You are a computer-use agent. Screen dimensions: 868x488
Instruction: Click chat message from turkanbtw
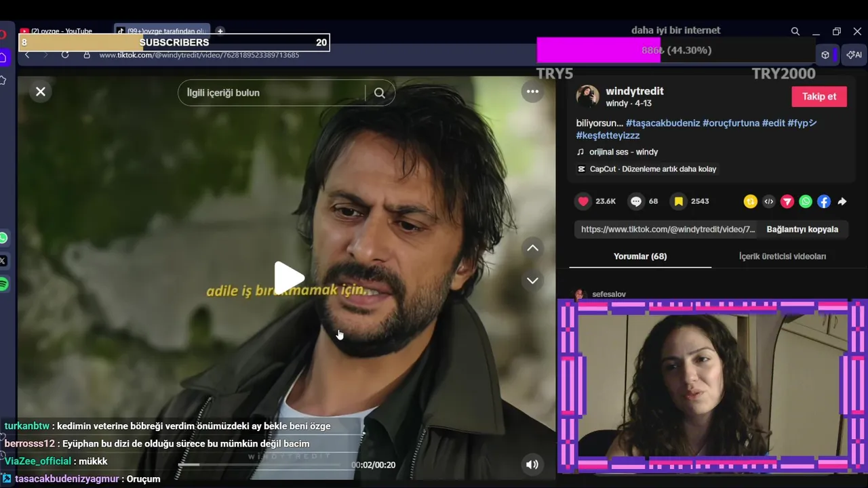pos(167,426)
